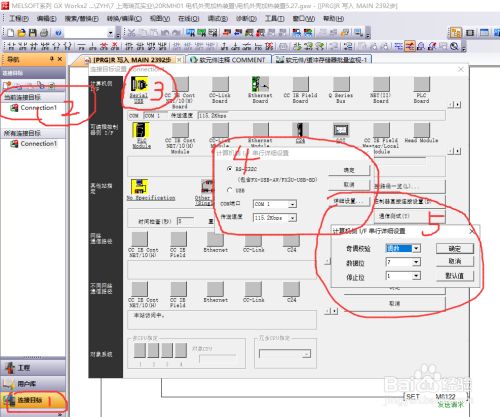Open the 工程(P) menu

click(x=19, y=18)
